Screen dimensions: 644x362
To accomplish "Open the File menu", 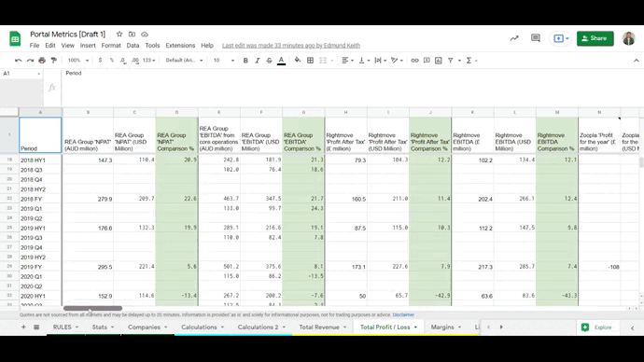I will (35, 46).
